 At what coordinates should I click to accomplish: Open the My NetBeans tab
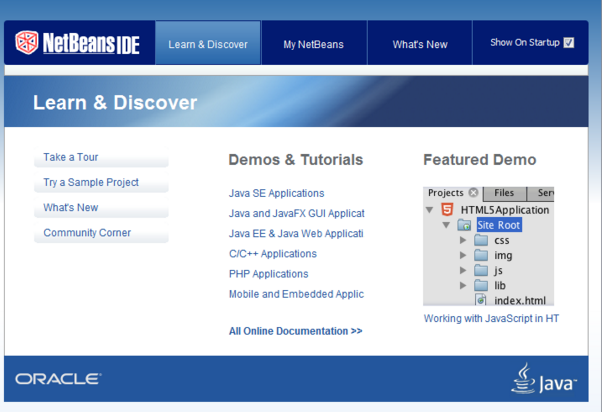(x=314, y=43)
